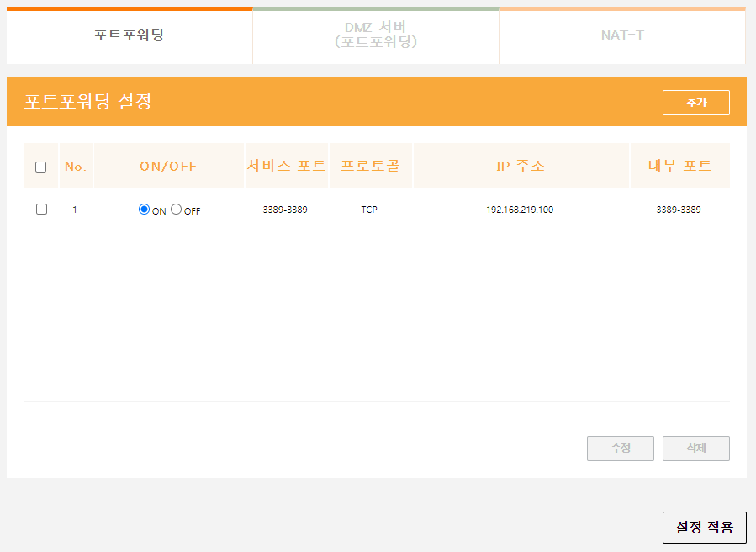Image resolution: width=756 pixels, height=552 pixels.
Task: Click the TCP protocol cell
Action: point(369,210)
